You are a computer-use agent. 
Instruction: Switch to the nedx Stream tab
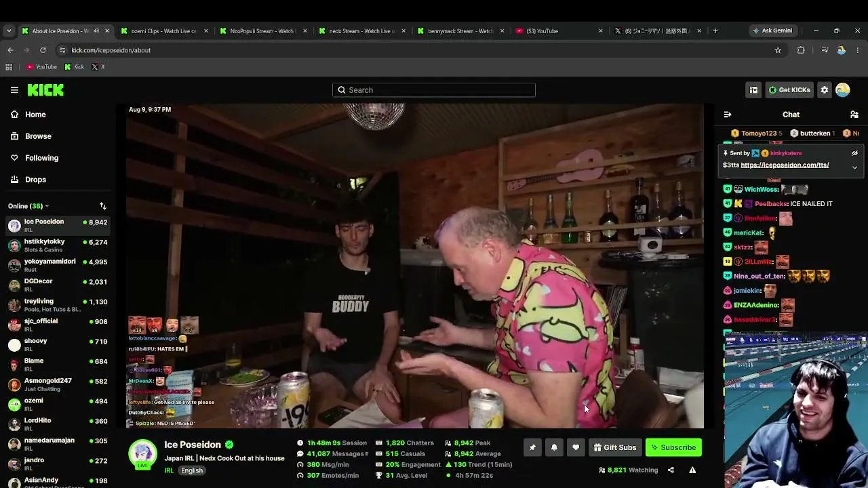click(361, 31)
